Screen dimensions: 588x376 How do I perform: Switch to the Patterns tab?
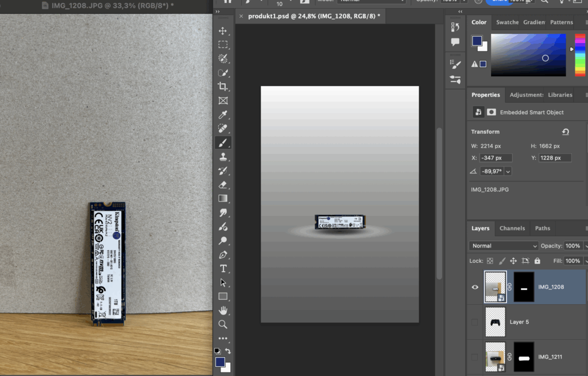coord(562,22)
